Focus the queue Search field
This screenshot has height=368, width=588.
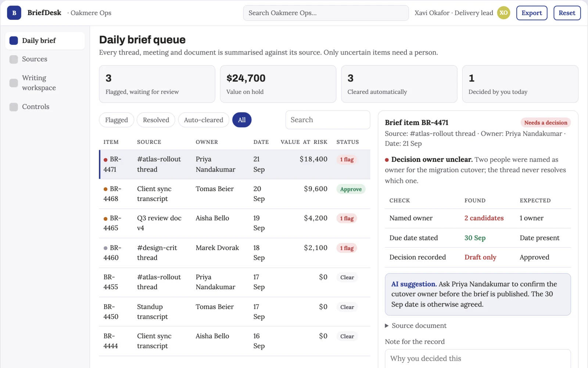328,120
